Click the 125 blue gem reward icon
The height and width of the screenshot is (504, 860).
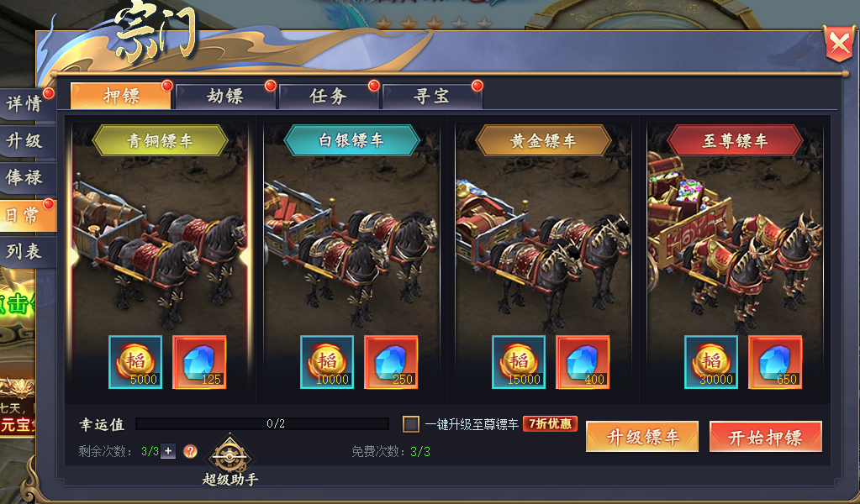click(x=199, y=362)
